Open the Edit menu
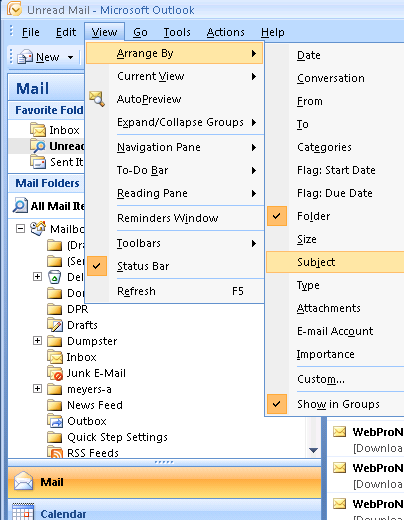The width and height of the screenshot is (404, 520). click(66, 32)
